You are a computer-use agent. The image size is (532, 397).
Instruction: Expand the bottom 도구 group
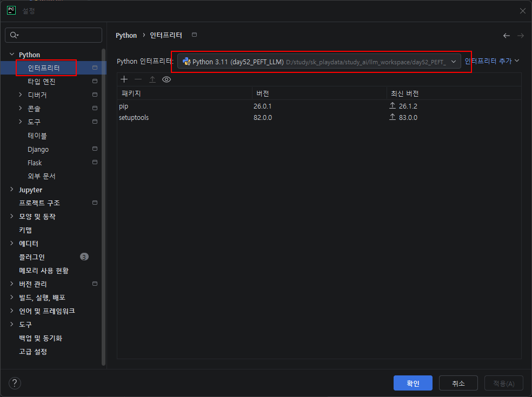[12, 325]
